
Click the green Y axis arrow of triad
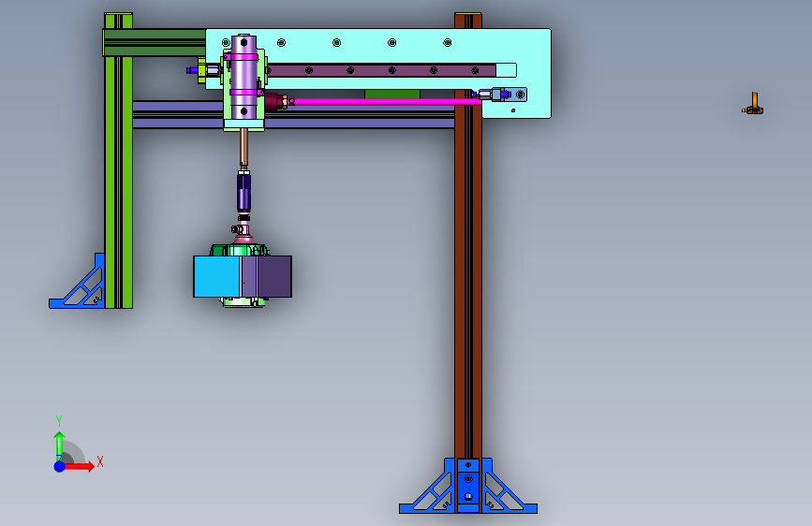click(x=59, y=446)
